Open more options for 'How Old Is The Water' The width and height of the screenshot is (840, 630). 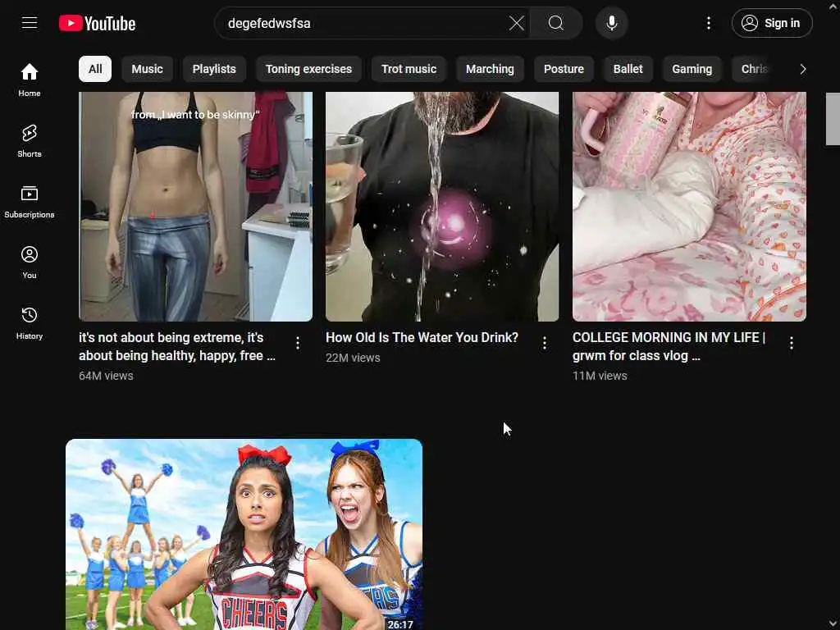click(545, 343)
